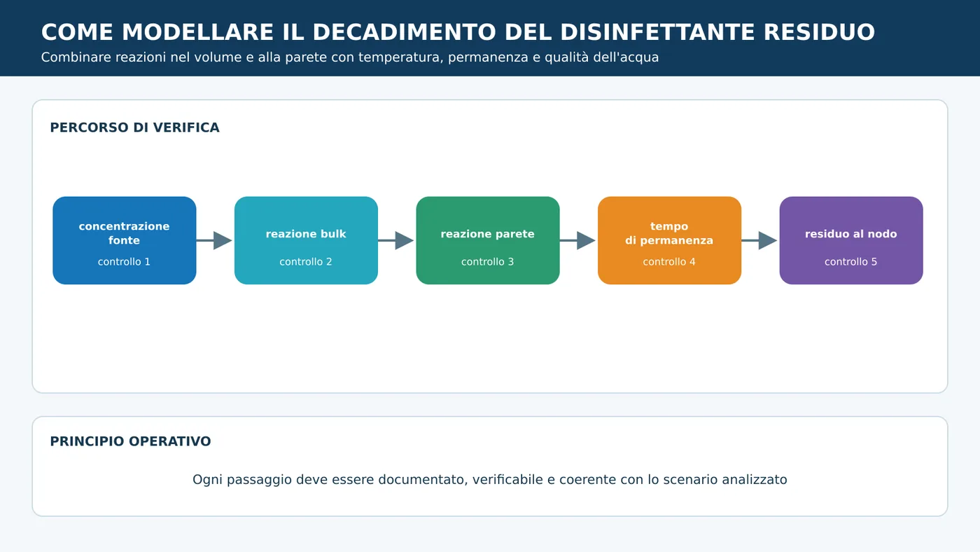Click the "controllo 3" caption

click(x=487, y=262)
